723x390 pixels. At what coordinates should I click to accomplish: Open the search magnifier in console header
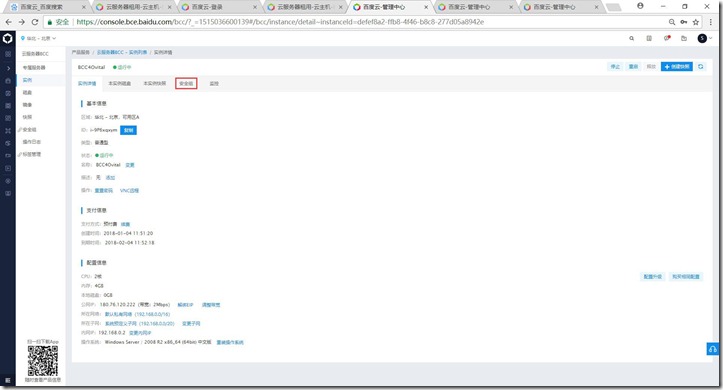point(631,39)
